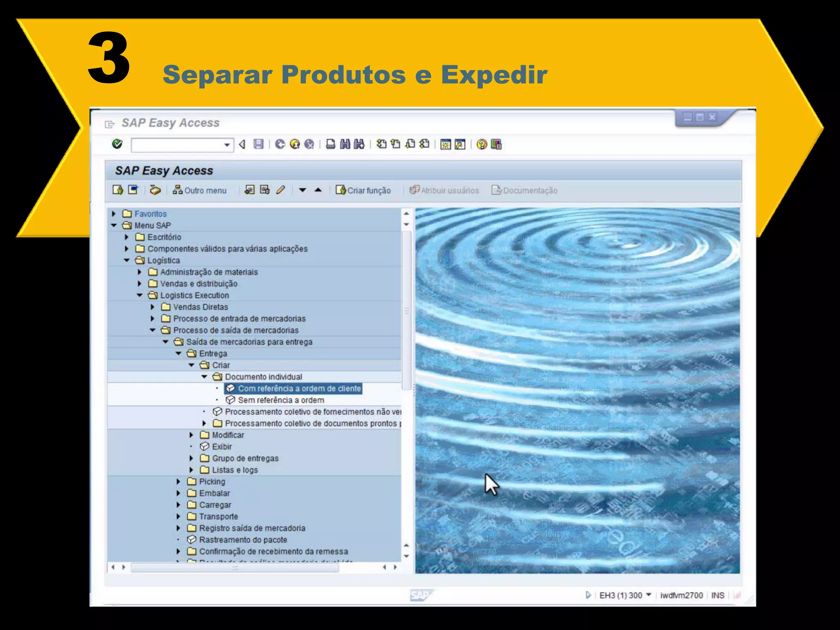This screenshot has height=630, width=840.
Task: Expand Administração de materiais folder
Action: (139, 272)
